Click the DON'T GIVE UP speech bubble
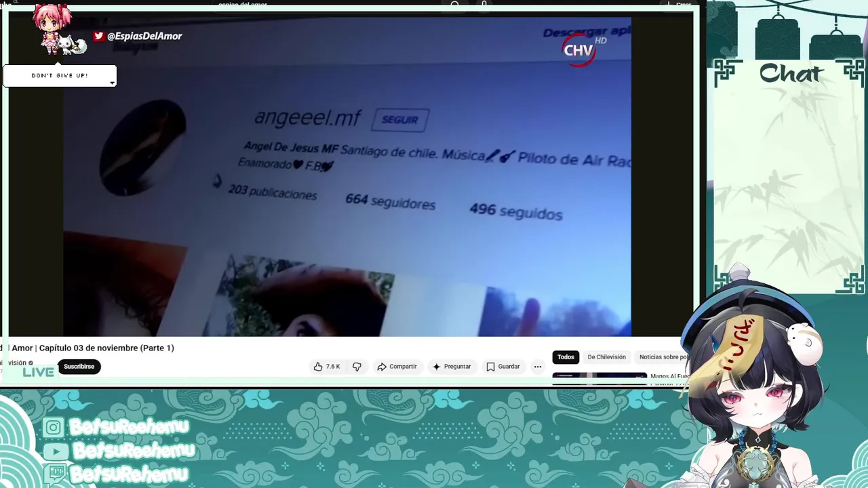868x488 pixels. coord(60,76)
